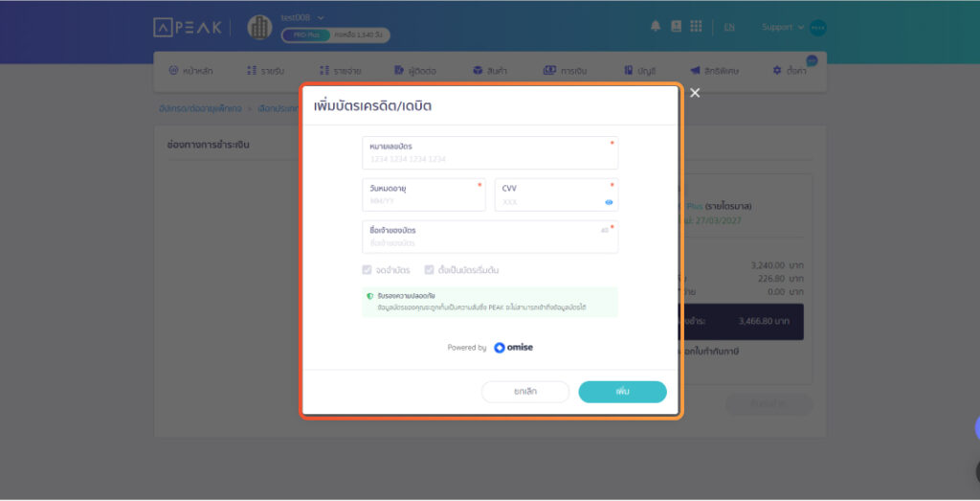Open the Support dropdown menu

point(783,27)
